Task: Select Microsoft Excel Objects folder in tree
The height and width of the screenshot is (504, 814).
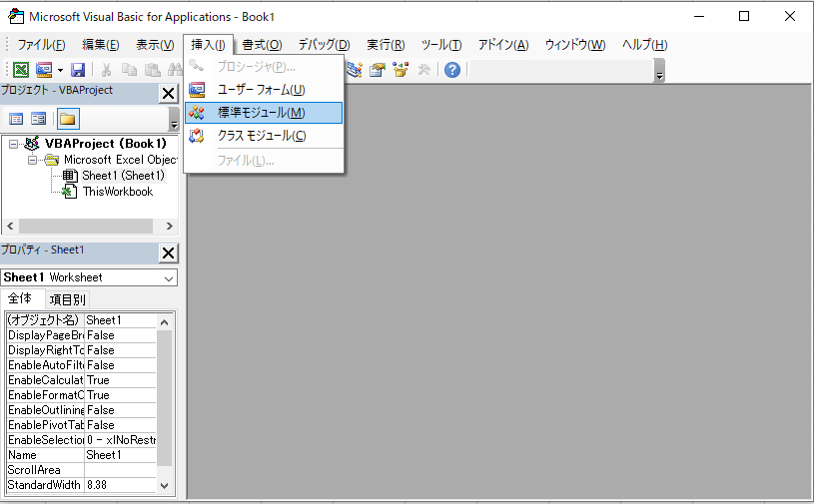Action: click(x=120, y=160)
